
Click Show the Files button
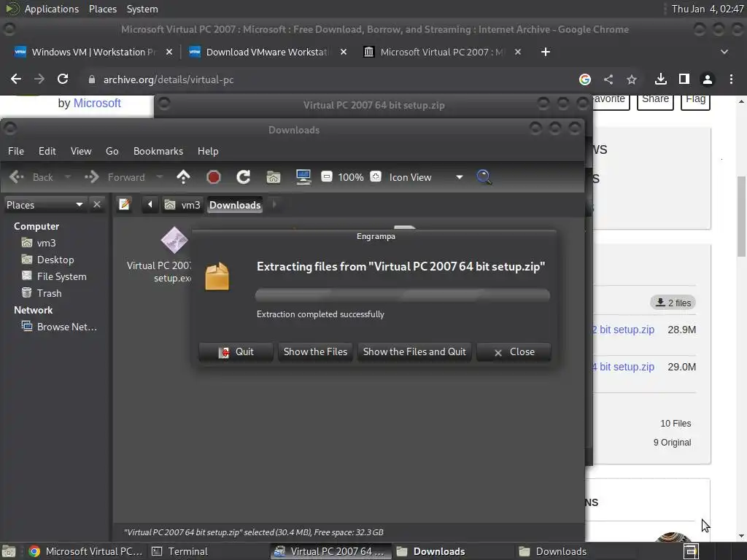click(315, 352)
